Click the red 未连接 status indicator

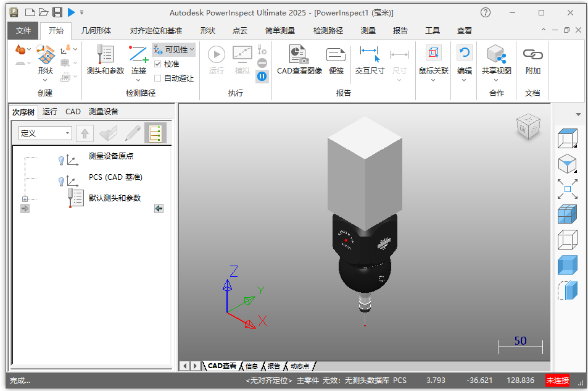[x=558, y=380]
